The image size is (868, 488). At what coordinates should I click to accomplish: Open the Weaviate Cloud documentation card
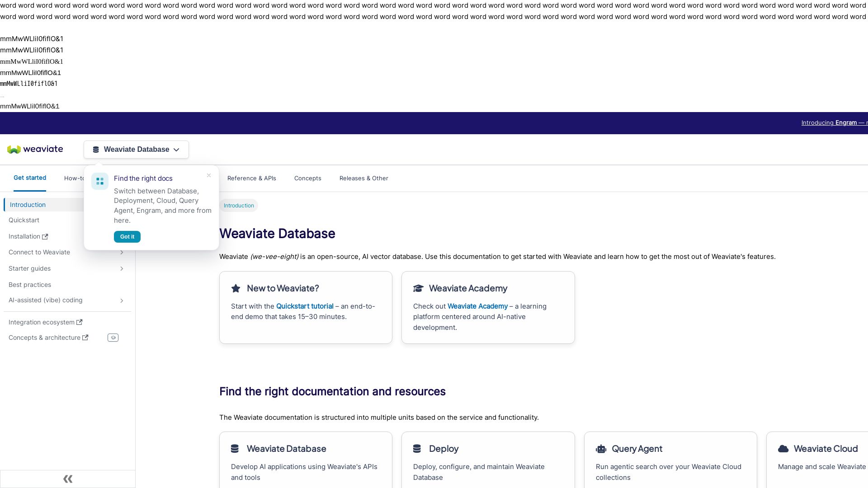pos(817,460)
